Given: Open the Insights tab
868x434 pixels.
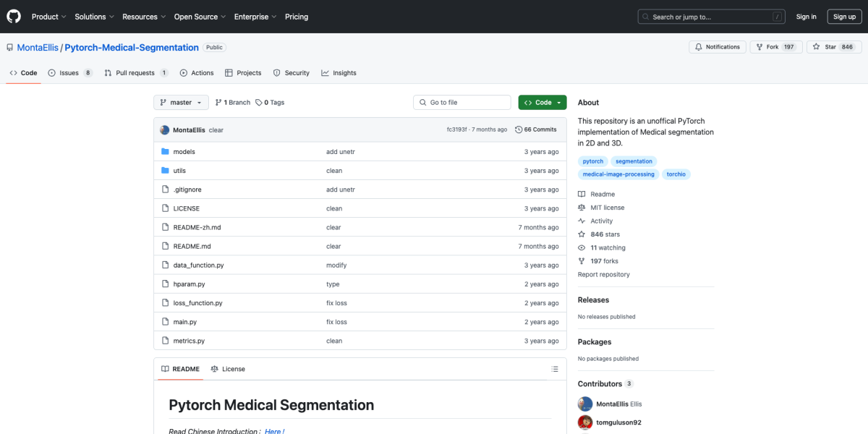Looking at the screenshot, I should point(339,72).
